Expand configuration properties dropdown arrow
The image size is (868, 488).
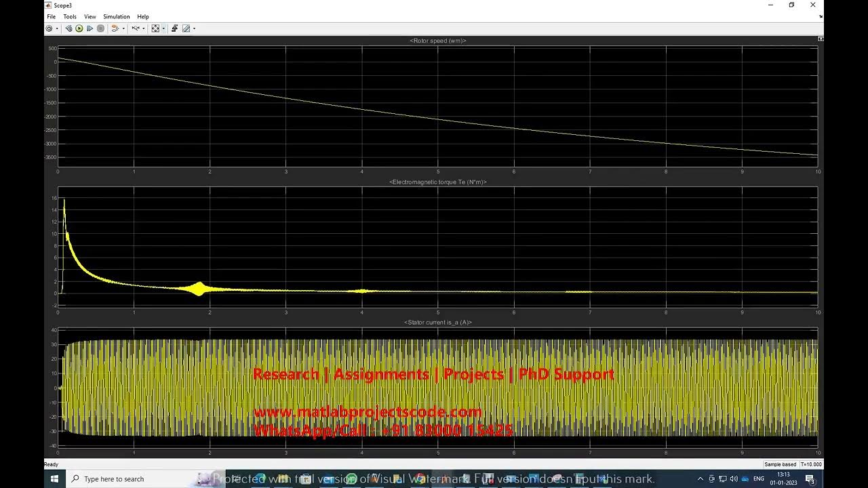coord(57,28)
